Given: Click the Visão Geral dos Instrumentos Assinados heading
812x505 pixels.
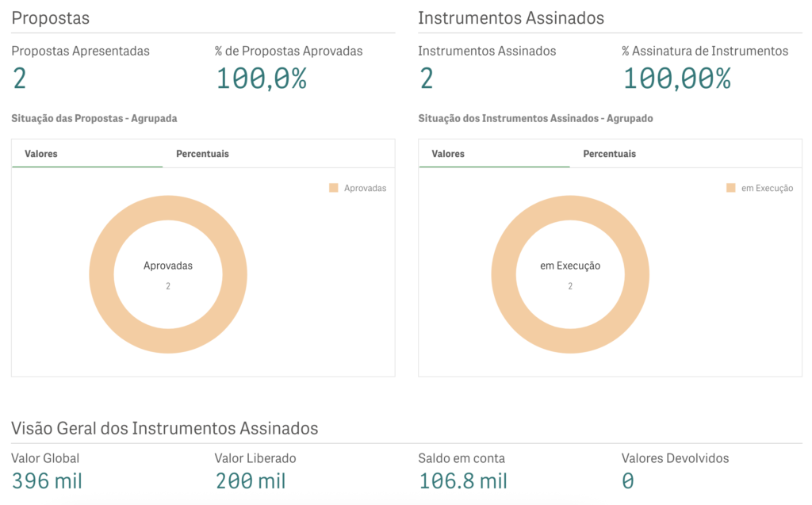Looking at the screenshot, I should click(x=165, y=428).
